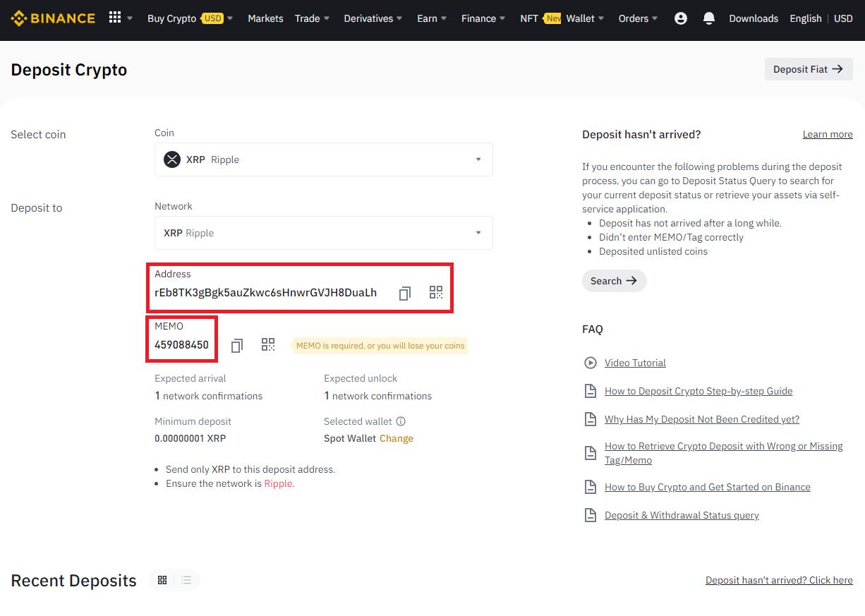Open the Downloads page
The width and height of the screenshot is (865, 616).
click(x=754, y=18)
